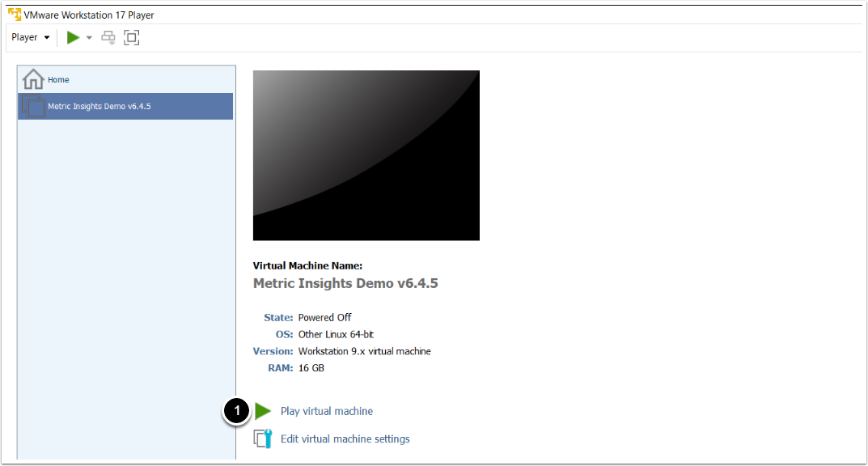Click the virtual machine preview thumbnail

coord(366,155)
